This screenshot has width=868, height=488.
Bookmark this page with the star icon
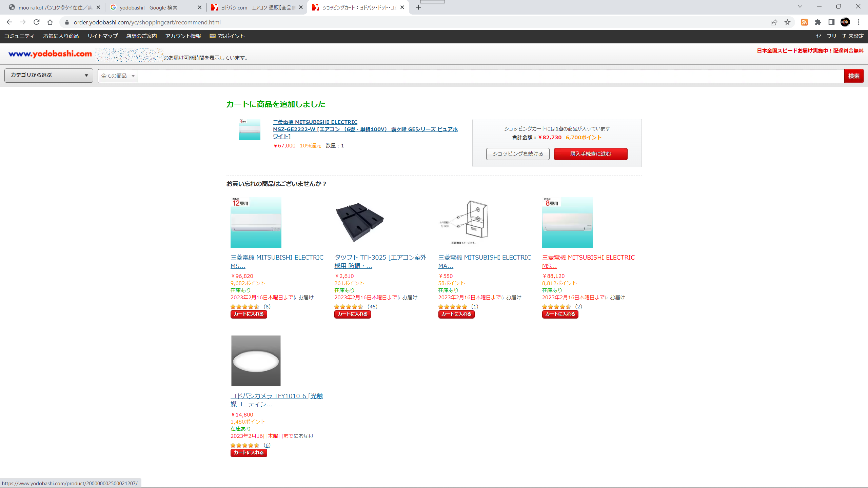[787, 22]
